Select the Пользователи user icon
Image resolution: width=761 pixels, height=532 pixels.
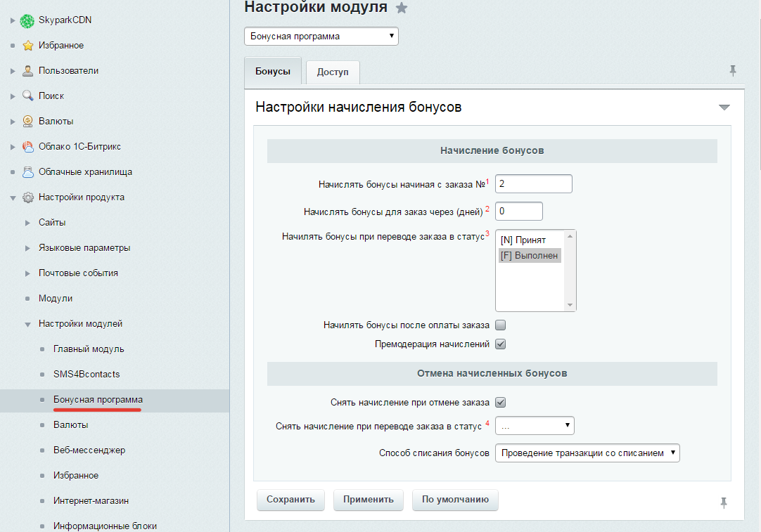27,70
